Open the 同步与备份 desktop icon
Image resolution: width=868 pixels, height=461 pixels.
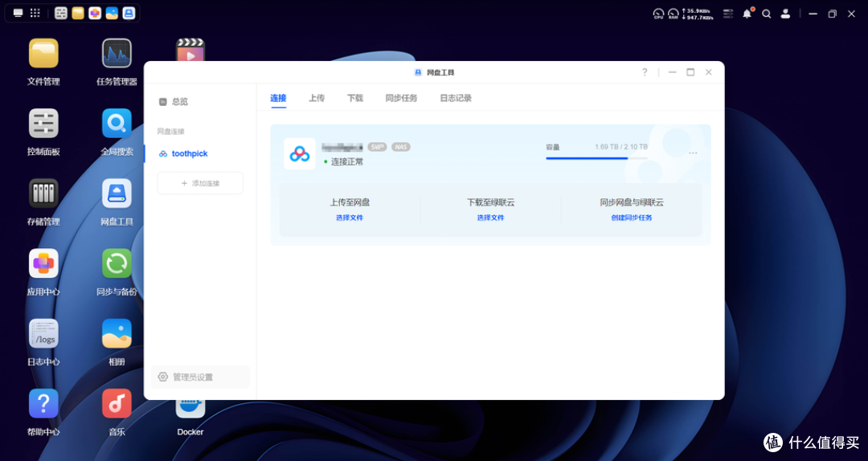coord(117,263)
